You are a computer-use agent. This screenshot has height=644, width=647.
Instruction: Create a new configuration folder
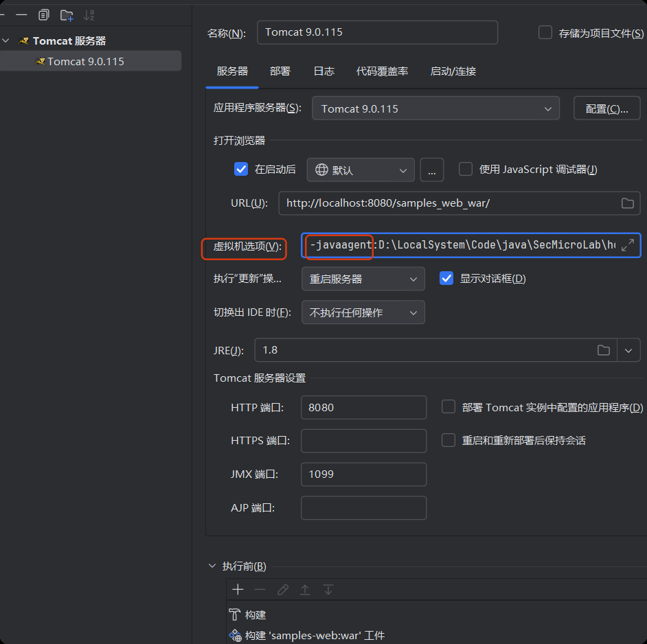67,16
